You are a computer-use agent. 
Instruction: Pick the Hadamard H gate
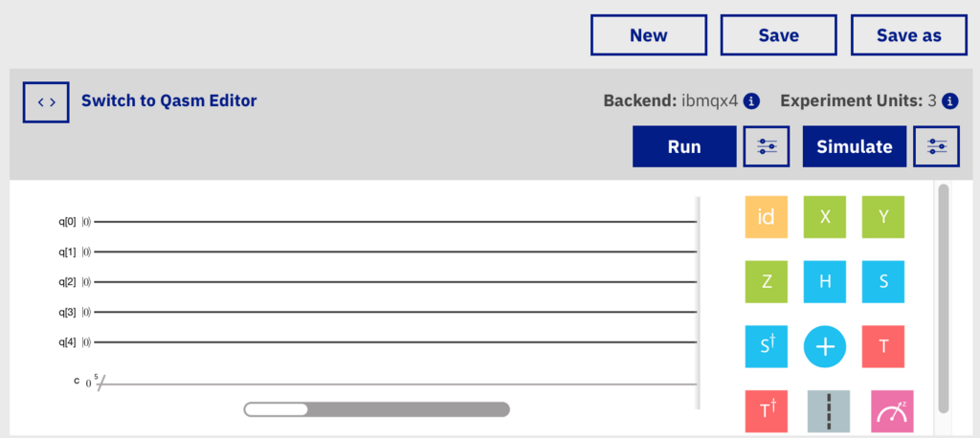click(x=824, y=282)
